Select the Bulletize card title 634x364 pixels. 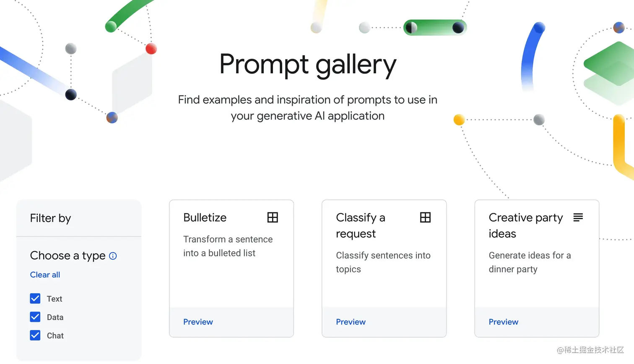tap(205, 217)
